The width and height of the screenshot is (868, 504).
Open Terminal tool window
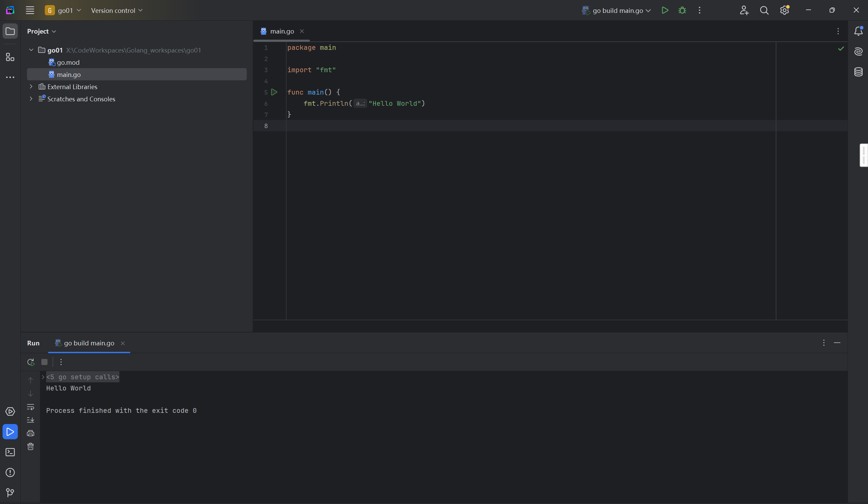click(x=10, y=452)
